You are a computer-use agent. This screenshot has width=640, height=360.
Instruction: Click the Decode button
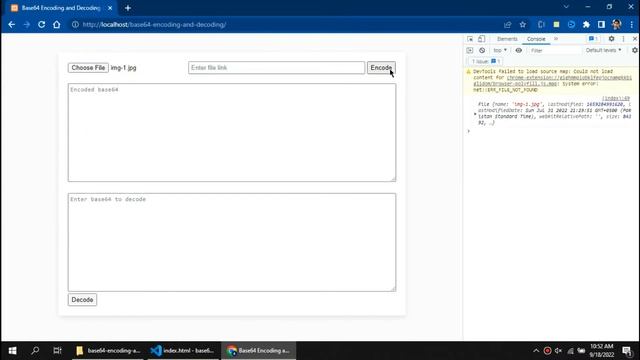(82, 300)
